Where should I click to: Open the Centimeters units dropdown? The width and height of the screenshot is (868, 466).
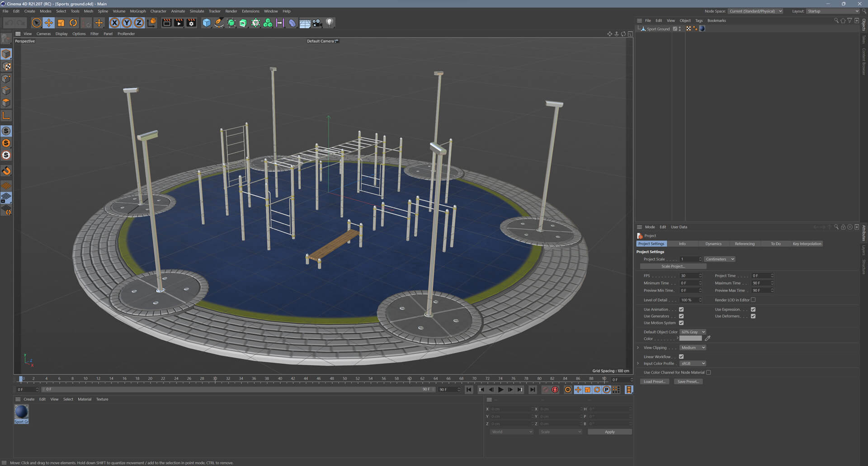tap(720, 259)
